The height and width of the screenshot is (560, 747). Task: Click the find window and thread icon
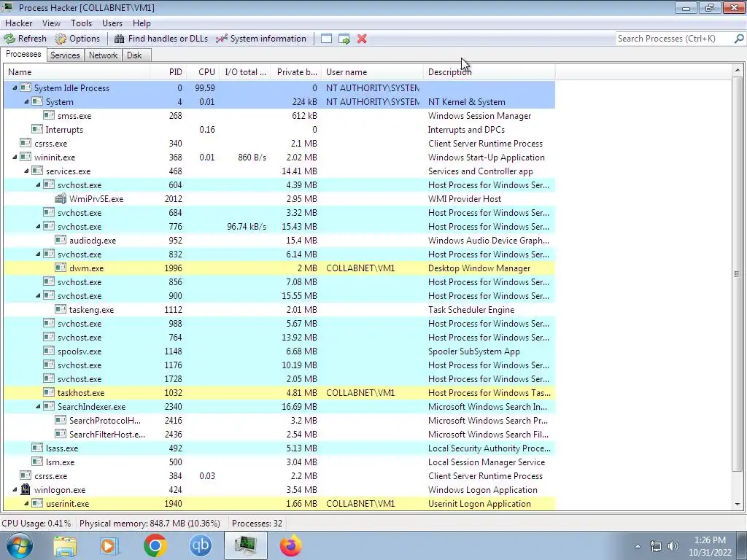coord(344,39)
